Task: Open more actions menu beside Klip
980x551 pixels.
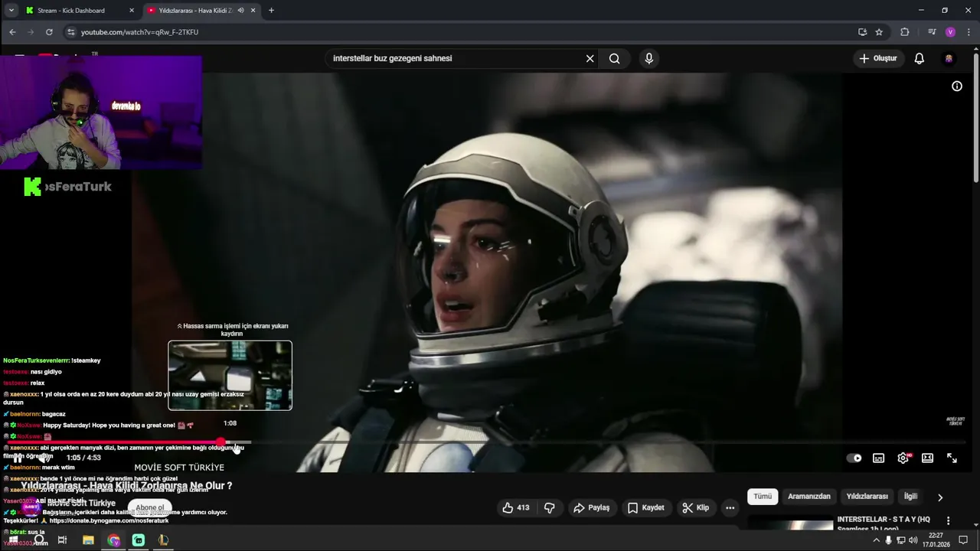Action: coord(730,507)
